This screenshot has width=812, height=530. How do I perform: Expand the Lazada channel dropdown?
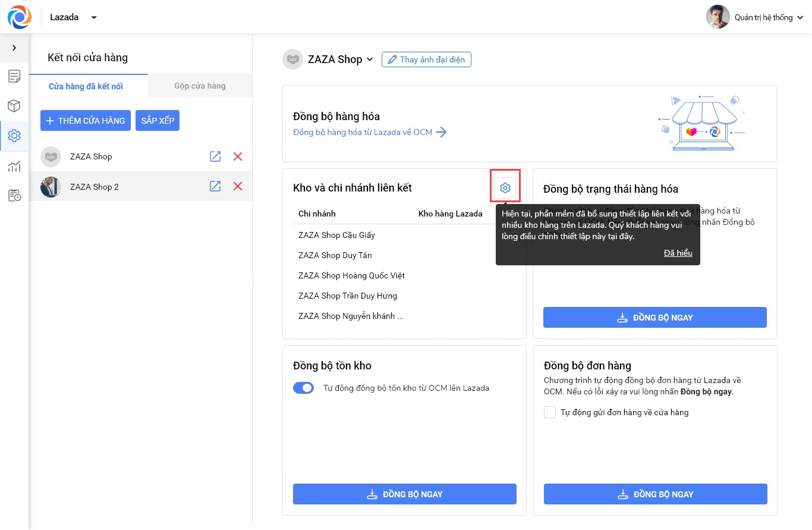pos(94,17)
